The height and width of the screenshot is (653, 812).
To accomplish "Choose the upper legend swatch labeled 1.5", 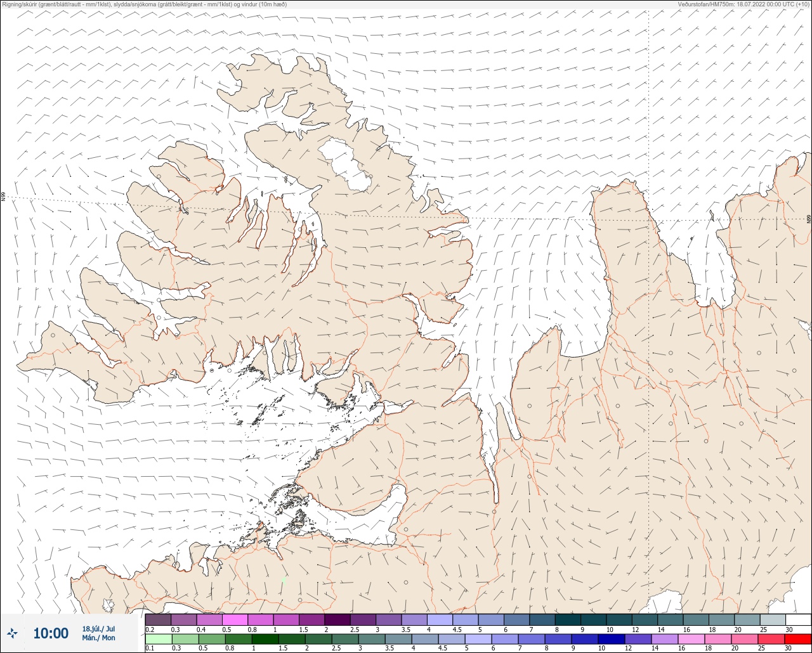I will [311, 619].
